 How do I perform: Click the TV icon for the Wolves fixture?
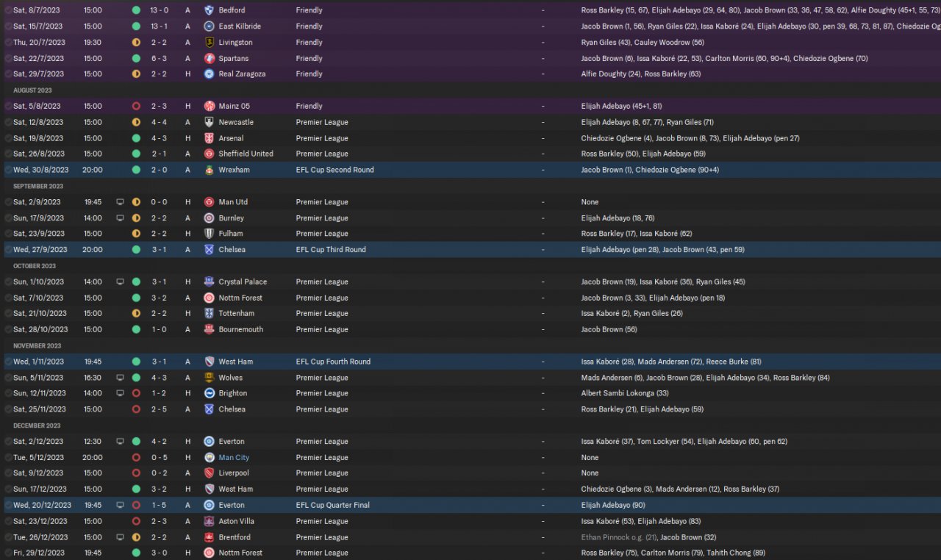(x=120, y=378)
